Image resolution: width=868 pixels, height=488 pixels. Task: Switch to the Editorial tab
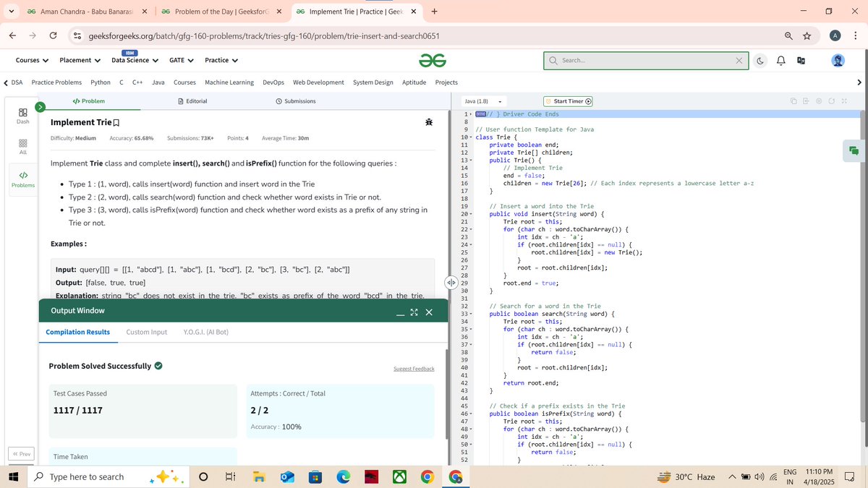tap(192, 101)
